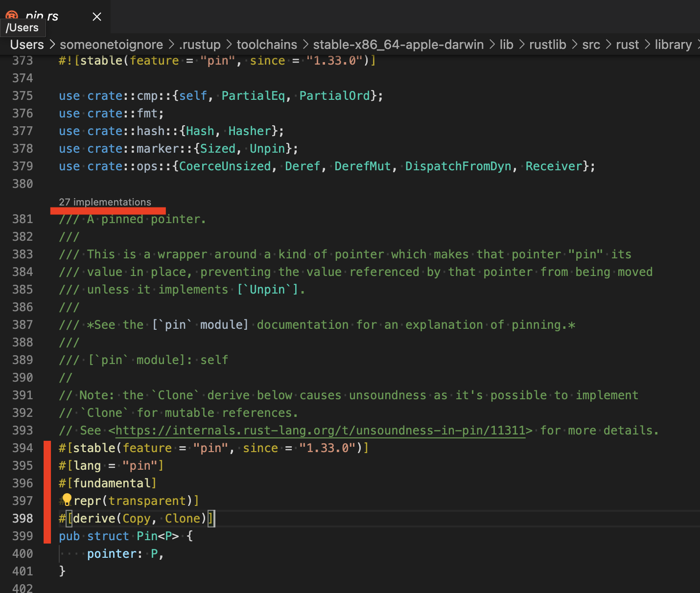Screen dimensions: 700x593
Task: Open the .rustup breadcrumb segment
Action: [200, 45]
